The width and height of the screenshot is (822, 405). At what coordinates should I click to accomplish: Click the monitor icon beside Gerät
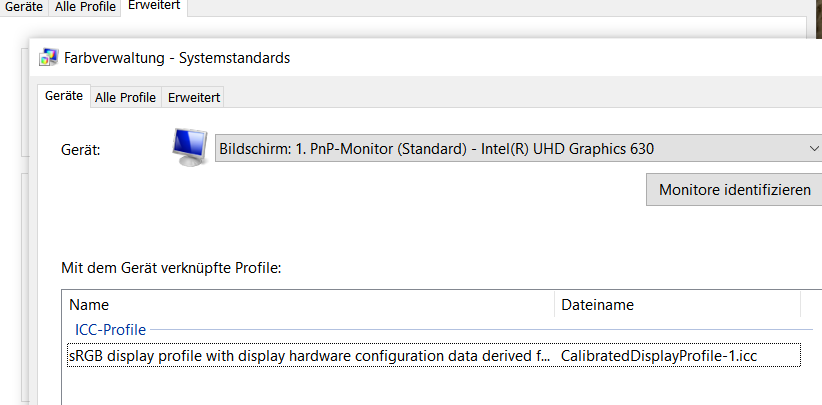click(189, 147)
